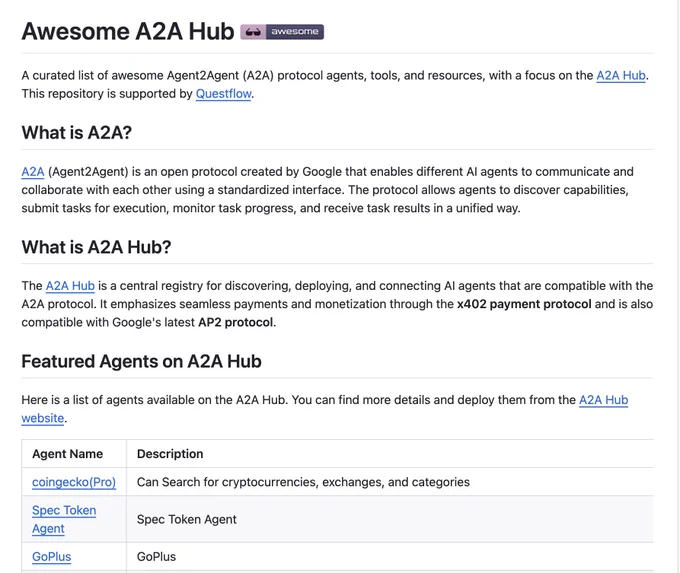Open the Spec Token Agent link
680x573 pixels.
(64, 519)
